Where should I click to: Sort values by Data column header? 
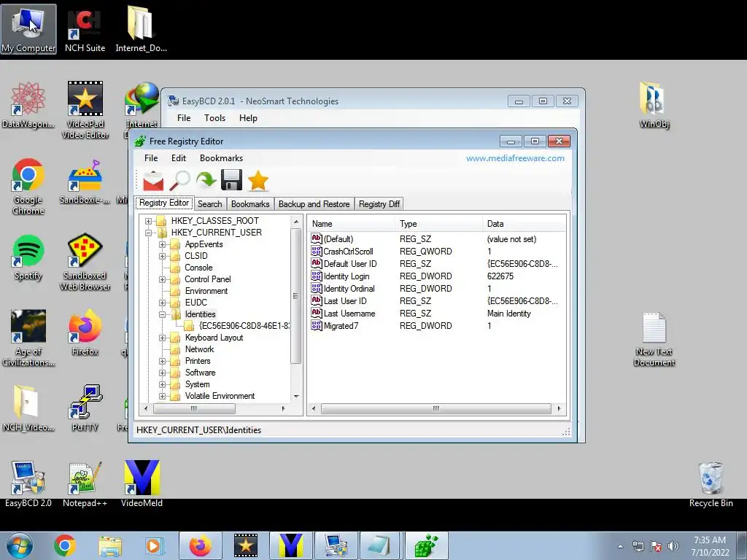pos(524,224)
